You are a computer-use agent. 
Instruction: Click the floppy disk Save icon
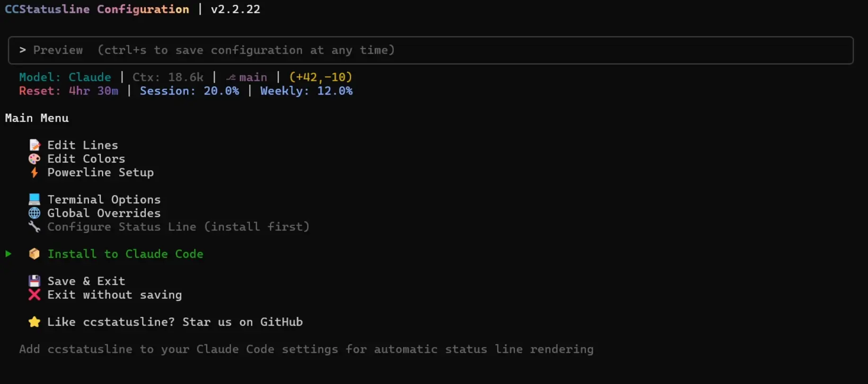pos(35,281)
